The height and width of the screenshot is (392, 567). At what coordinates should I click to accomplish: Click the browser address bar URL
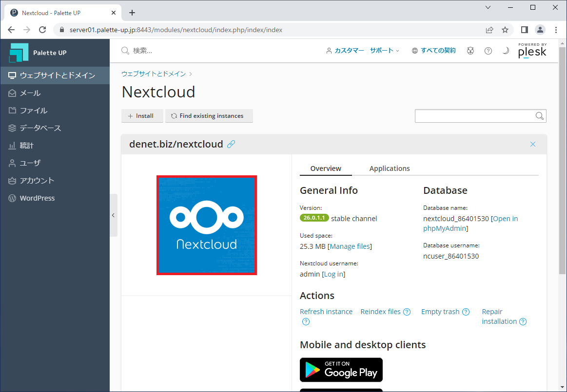coord(176,30)
